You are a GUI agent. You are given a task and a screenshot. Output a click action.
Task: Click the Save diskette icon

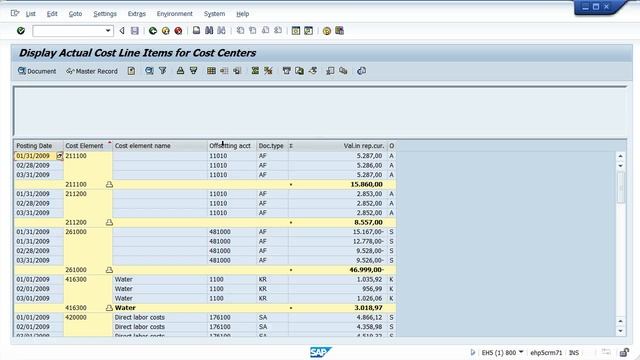(135, 31)
